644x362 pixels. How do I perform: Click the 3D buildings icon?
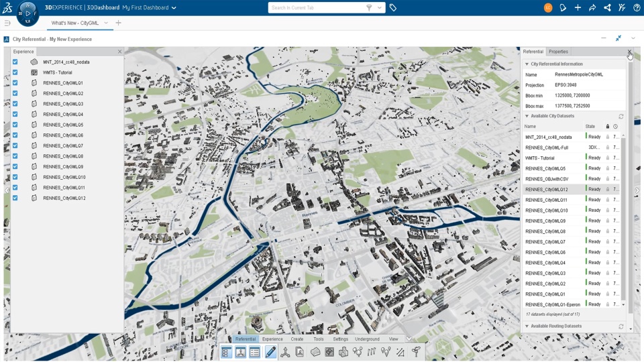point(343,352)
